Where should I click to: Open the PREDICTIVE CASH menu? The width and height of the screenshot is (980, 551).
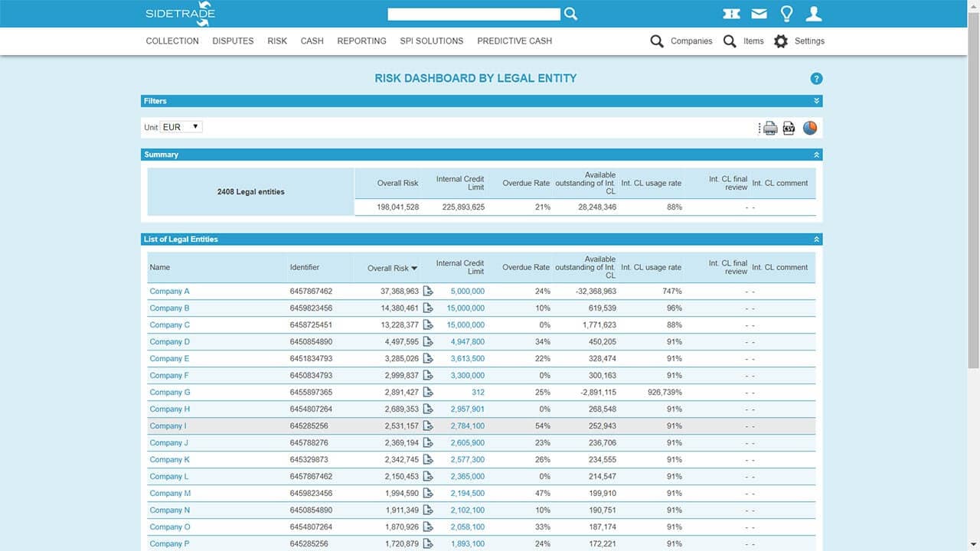coord(514,41)
